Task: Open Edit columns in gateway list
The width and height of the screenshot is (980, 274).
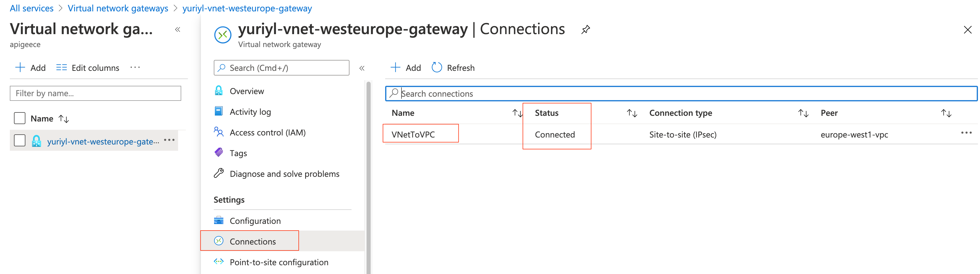Action: click(88, 68)
